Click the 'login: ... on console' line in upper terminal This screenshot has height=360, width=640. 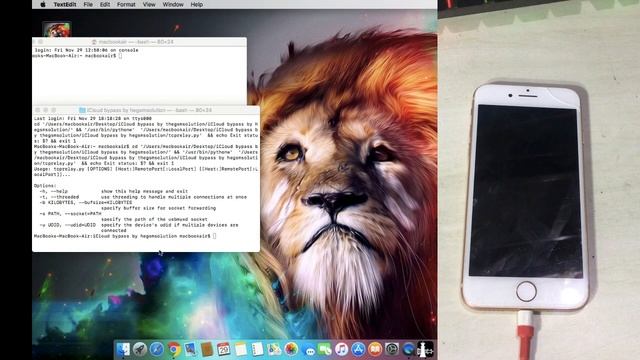tap(86, 50)
